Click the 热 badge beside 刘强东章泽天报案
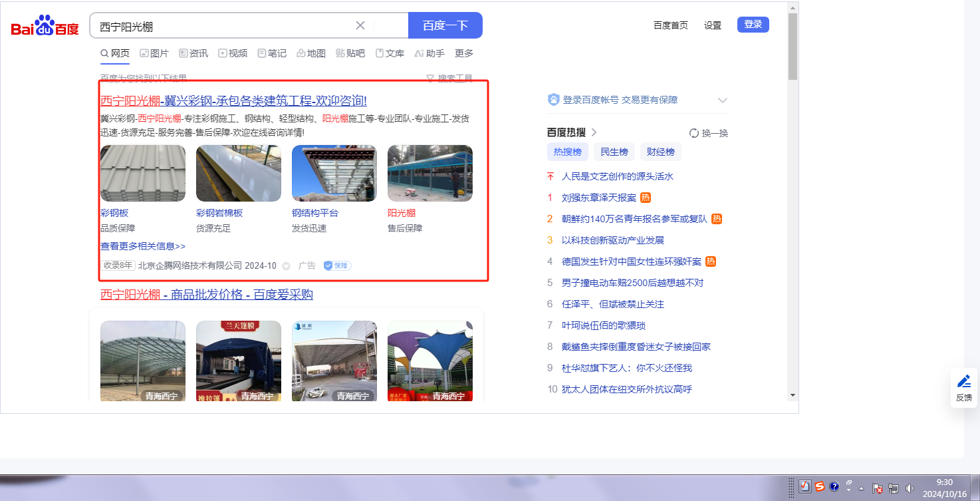The width and height of the screenshot is (980, 501). coord(646,198)
